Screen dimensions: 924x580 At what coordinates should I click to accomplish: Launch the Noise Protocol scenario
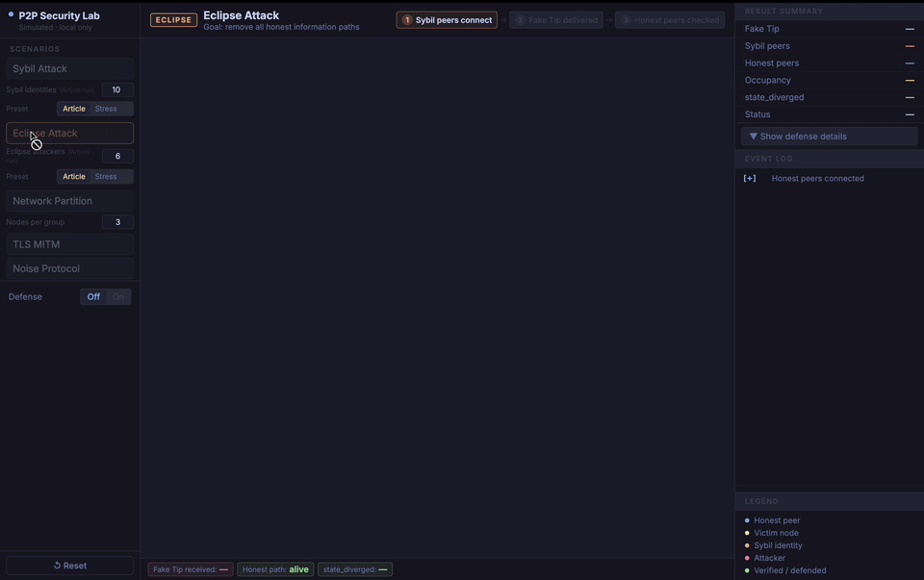69,268
